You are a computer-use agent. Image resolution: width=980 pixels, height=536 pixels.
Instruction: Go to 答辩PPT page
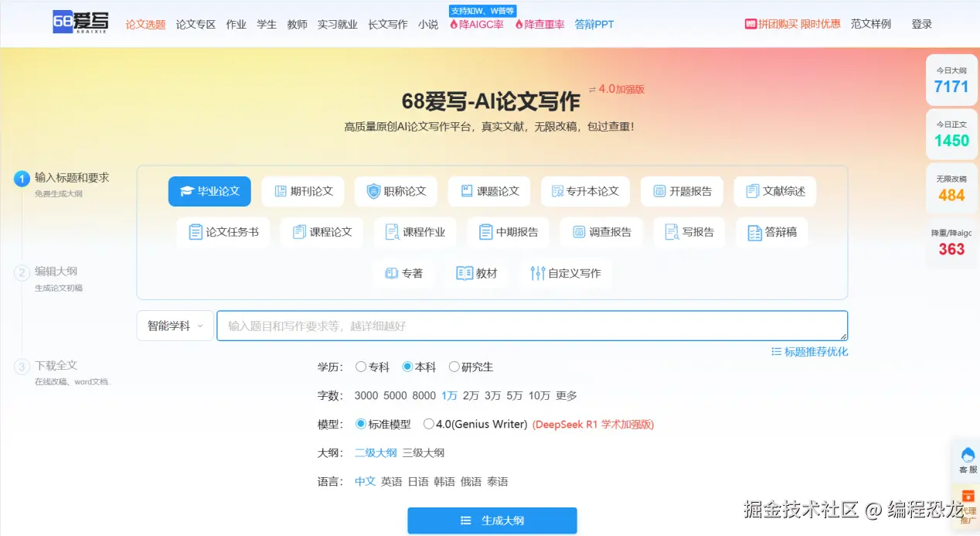coord(594,24)
